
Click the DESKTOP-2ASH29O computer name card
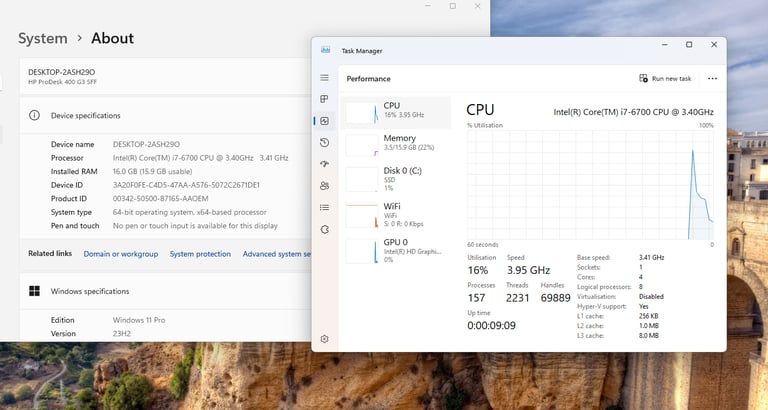click(x=166, y=76)
